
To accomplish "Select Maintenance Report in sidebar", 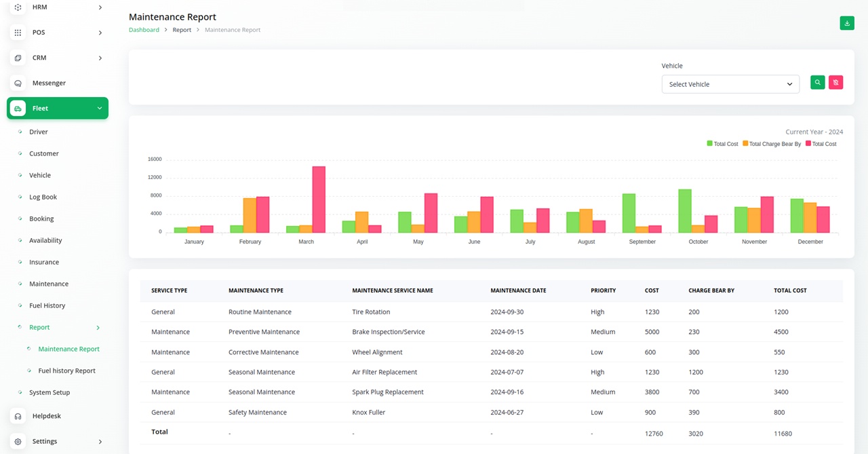I will tap(69, 349).
